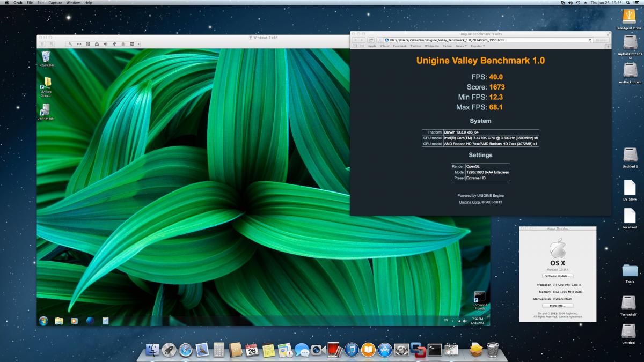Click License Agreement in About This Mac

[x=571, y=316]
